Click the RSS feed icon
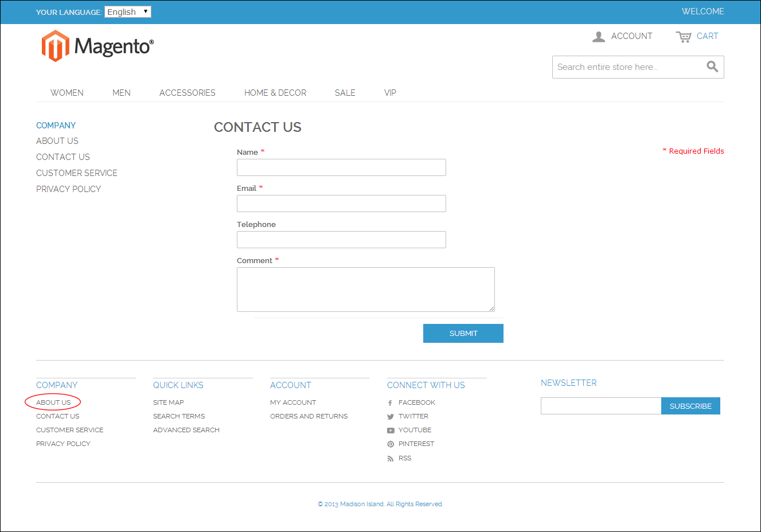This screenshot has height=532, width=761. [x=390, y=459]
